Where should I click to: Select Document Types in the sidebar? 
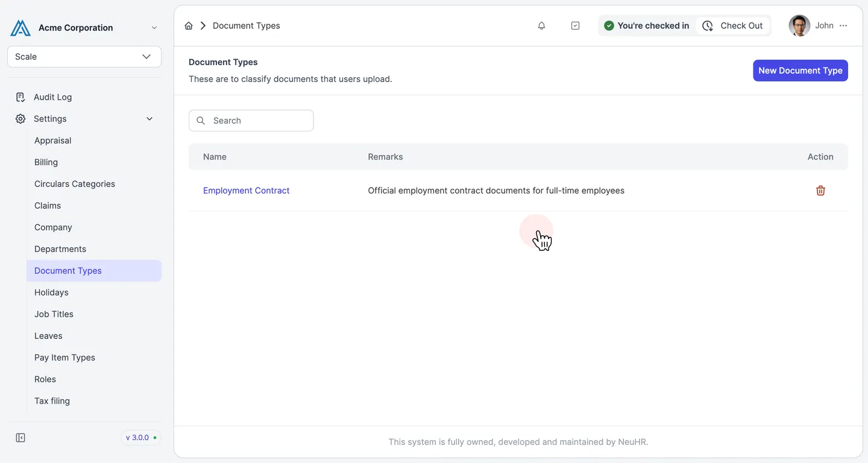tap(94, 271)
